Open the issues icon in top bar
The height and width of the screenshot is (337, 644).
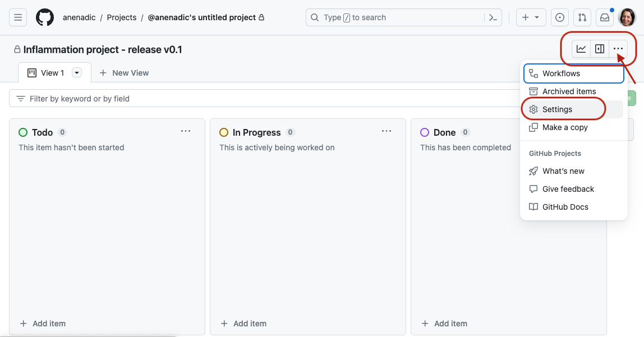coord(559,17)
